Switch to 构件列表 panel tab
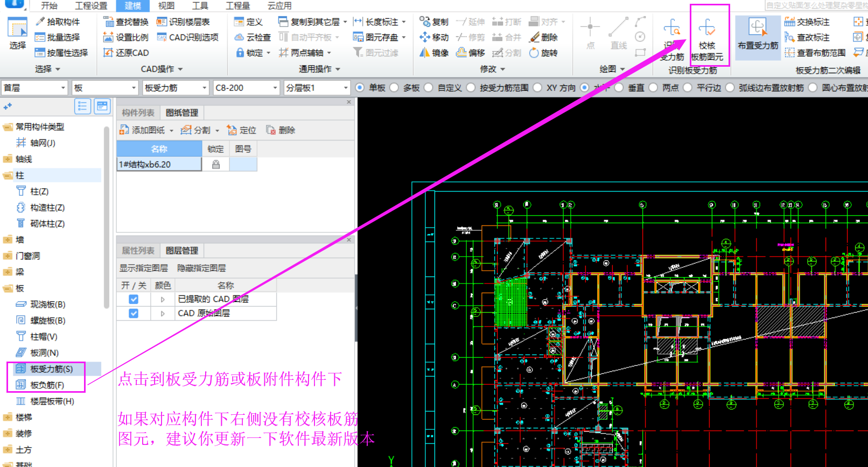868x467 pixels. (138, 112)
